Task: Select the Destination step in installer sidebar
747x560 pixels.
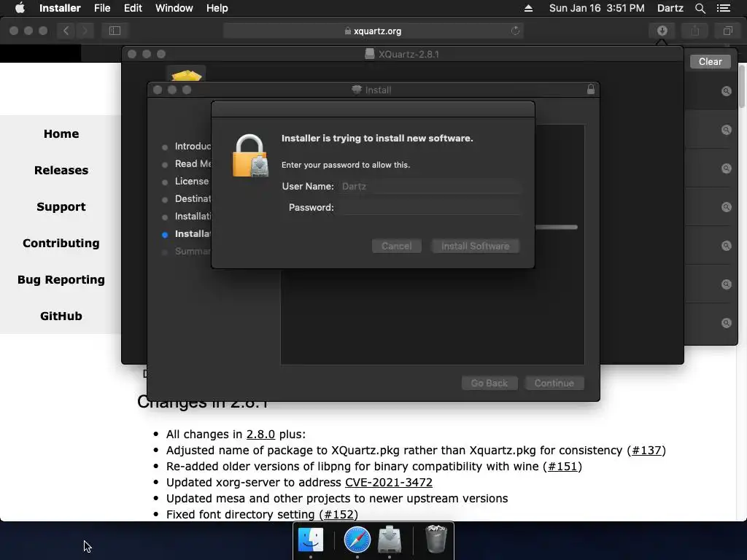Action: pyautogui.click(x=193, y=198)
